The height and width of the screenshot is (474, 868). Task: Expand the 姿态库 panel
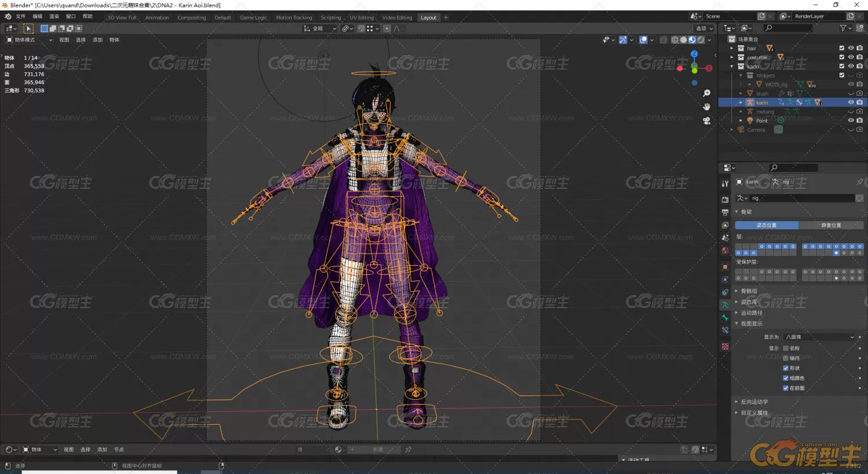(749, 302)
